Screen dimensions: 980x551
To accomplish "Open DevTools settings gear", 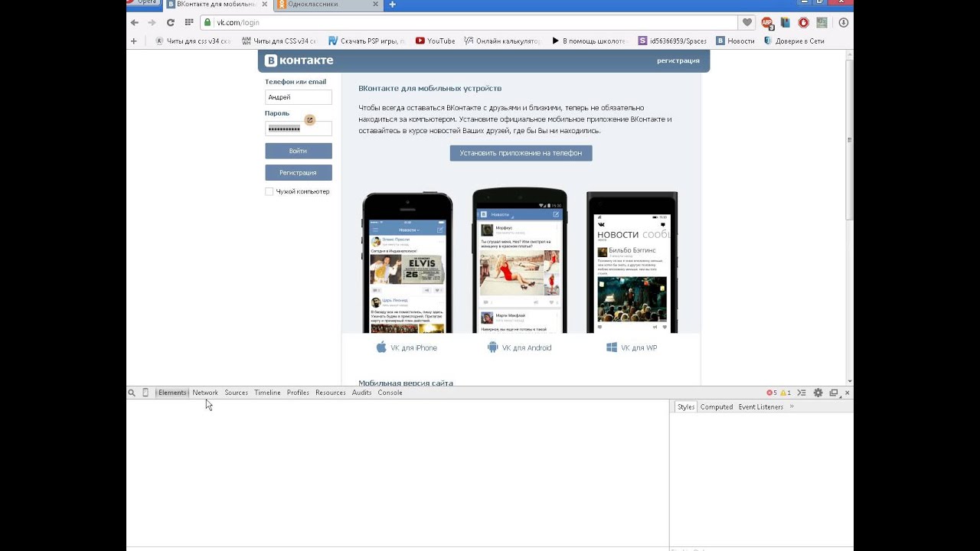I will coord(818,393).
